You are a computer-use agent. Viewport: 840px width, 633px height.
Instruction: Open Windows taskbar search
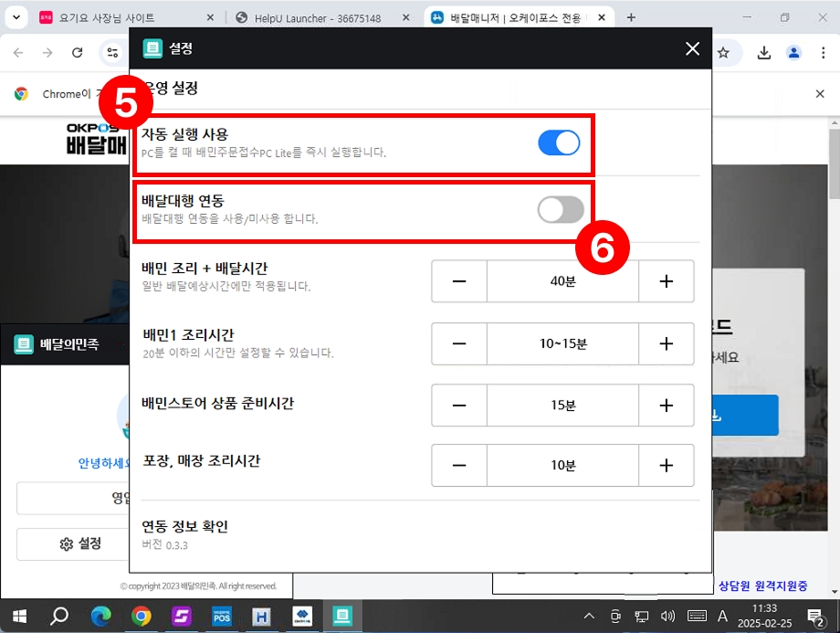(x=59, y=617)
